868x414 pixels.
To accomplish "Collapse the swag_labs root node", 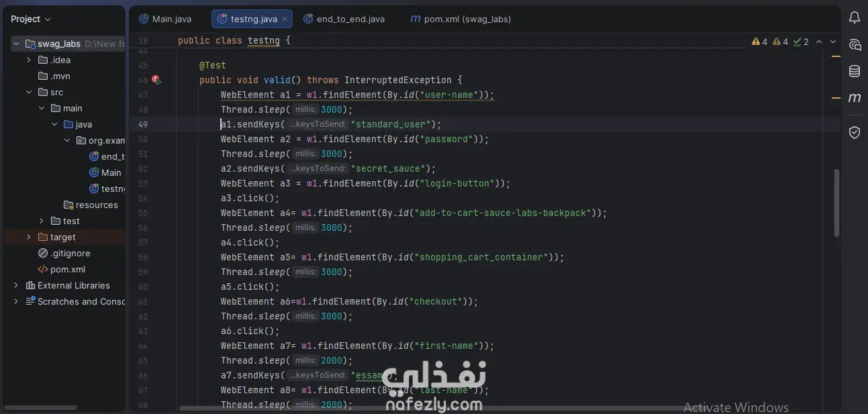I will click(x=16, y=44).
